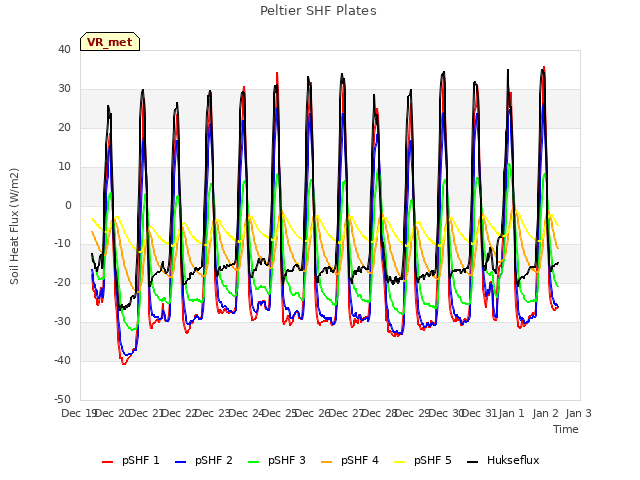Click the VR_met annotation label
The width and height of the screenshot is (640, 480).
click(x=110, y=42)
